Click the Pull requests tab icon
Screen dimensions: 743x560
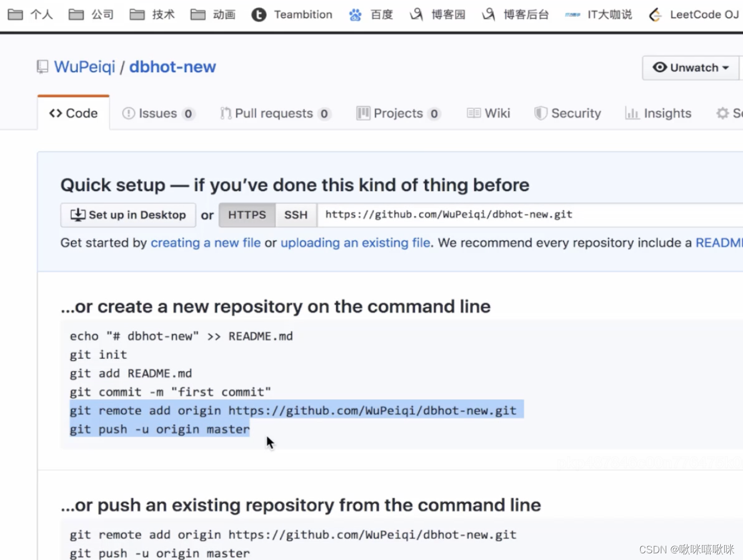pos(225,113)
